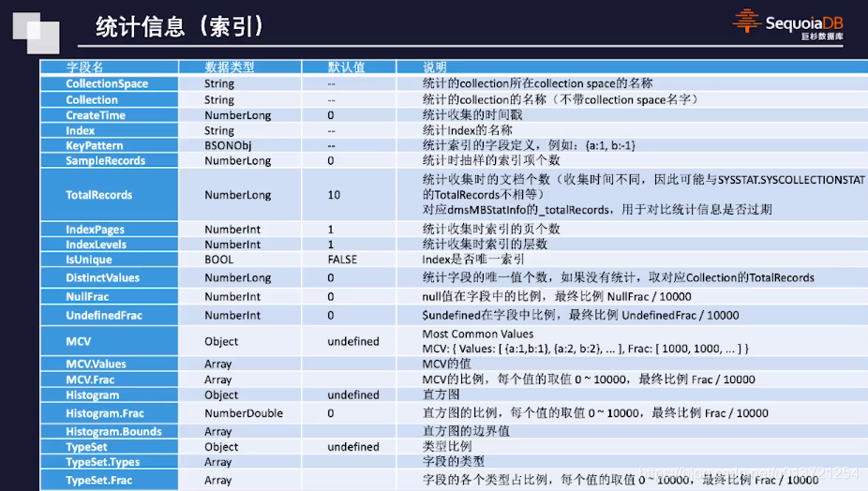This screenshot has height=491, width=868.
Task: Select the 'TypeSet.Types' field name
Action: point(102,462)
